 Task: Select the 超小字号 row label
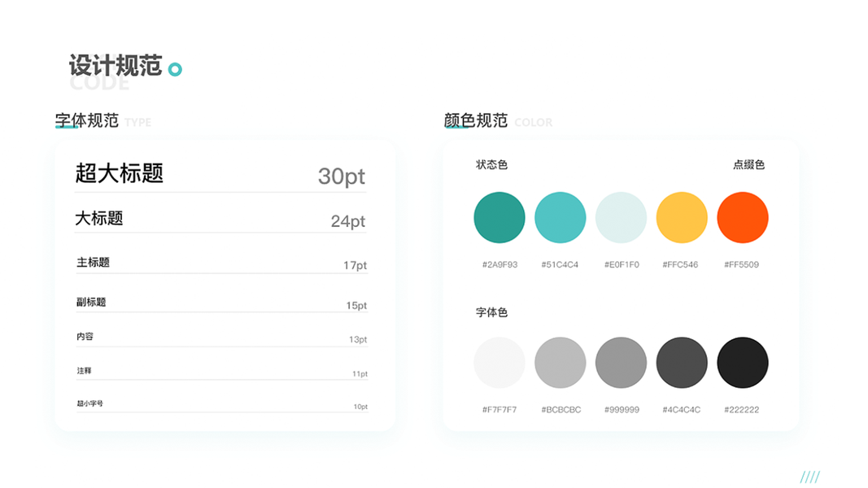pos(90,403)
